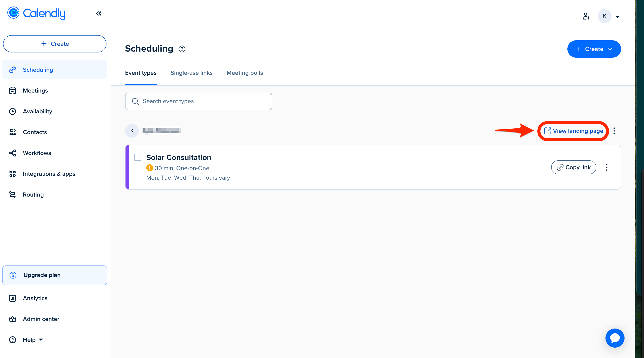The image size is (644, 358).
Task: Open Integrations & apps page
Action: [x=49, y=174]
